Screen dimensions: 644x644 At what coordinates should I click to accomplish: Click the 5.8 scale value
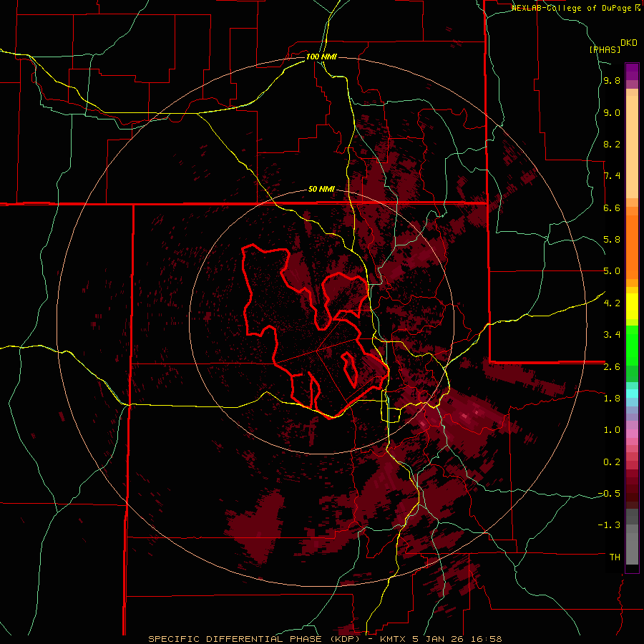[x=612, y=240]
